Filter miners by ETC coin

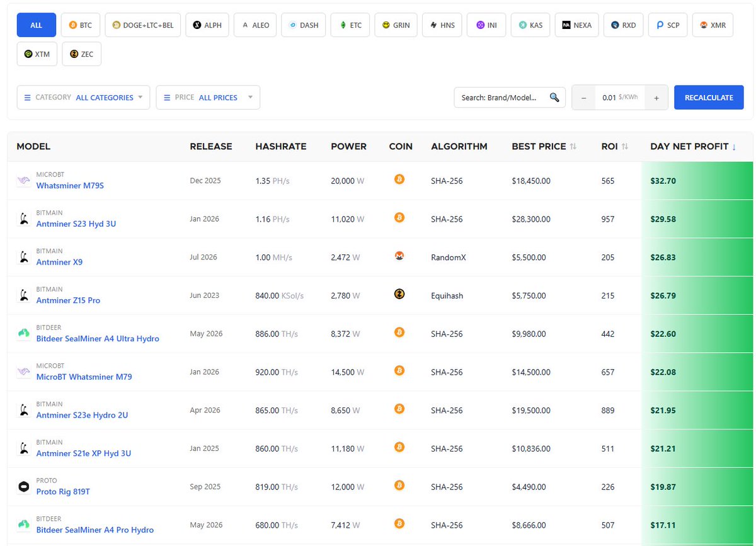click(x=350, y=25)
